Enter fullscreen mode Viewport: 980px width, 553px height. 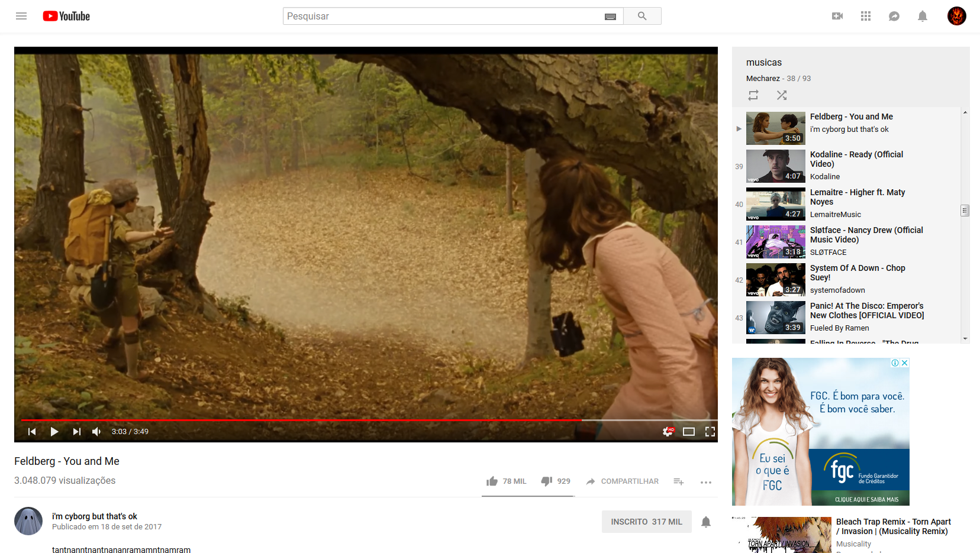point(710,432)
